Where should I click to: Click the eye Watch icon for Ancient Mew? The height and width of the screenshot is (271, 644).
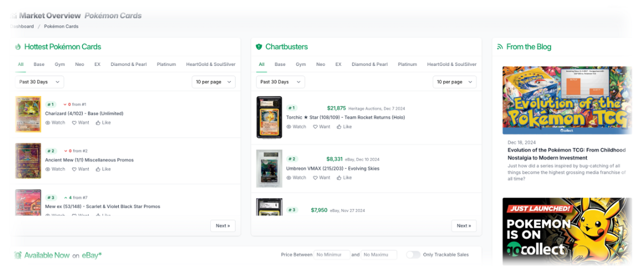point(48,169)
